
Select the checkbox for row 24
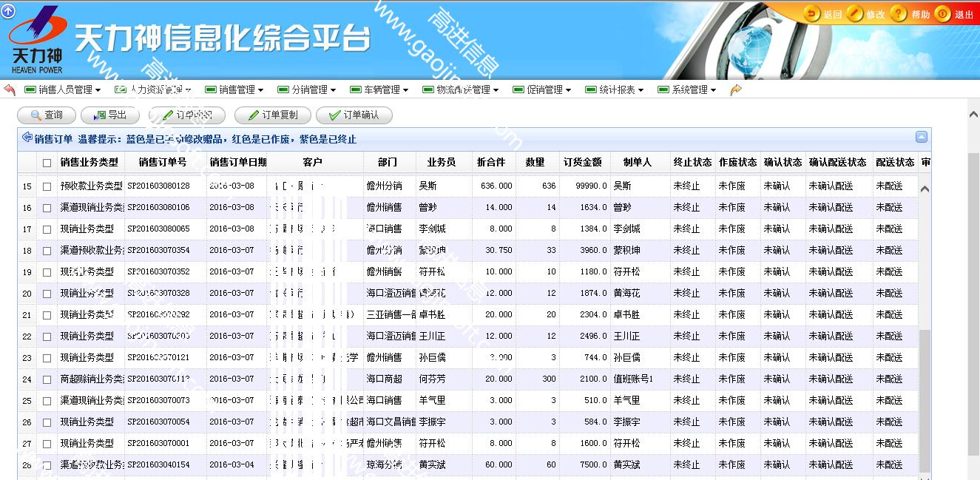(x=47, y=379)
